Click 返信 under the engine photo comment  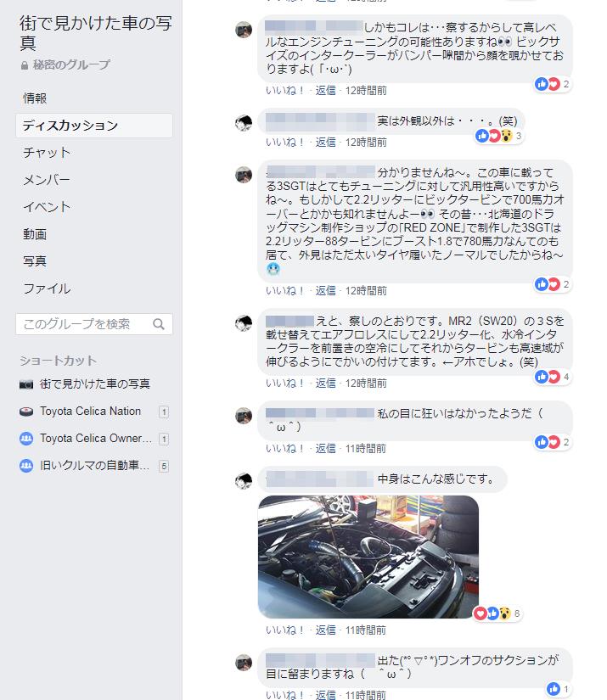326,630
